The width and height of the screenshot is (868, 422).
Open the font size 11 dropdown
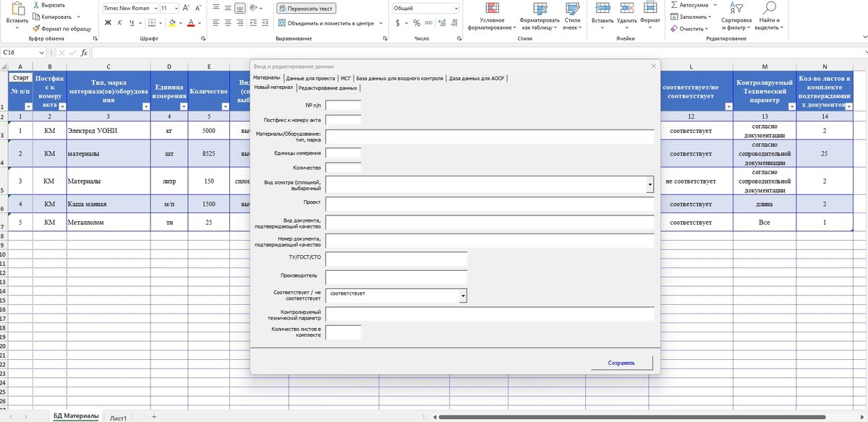176,8
